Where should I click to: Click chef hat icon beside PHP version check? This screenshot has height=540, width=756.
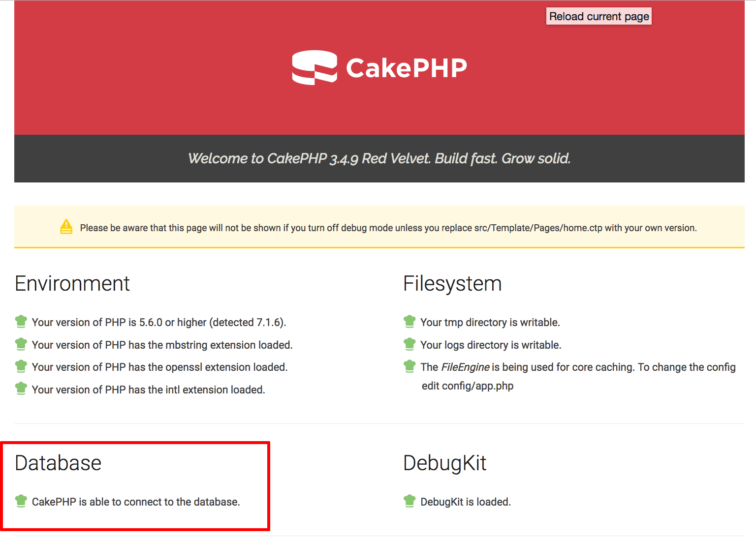coord(21,322)
